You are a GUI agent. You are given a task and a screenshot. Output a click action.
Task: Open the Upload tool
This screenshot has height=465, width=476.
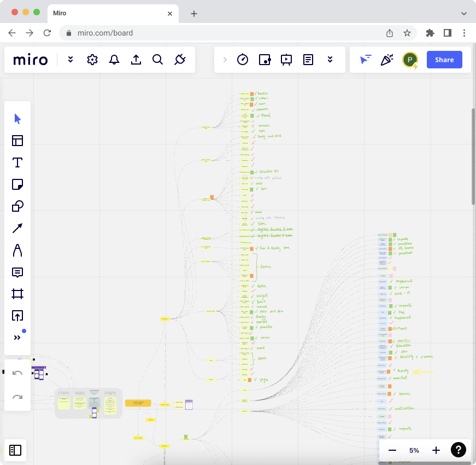(x=17, y=316)
